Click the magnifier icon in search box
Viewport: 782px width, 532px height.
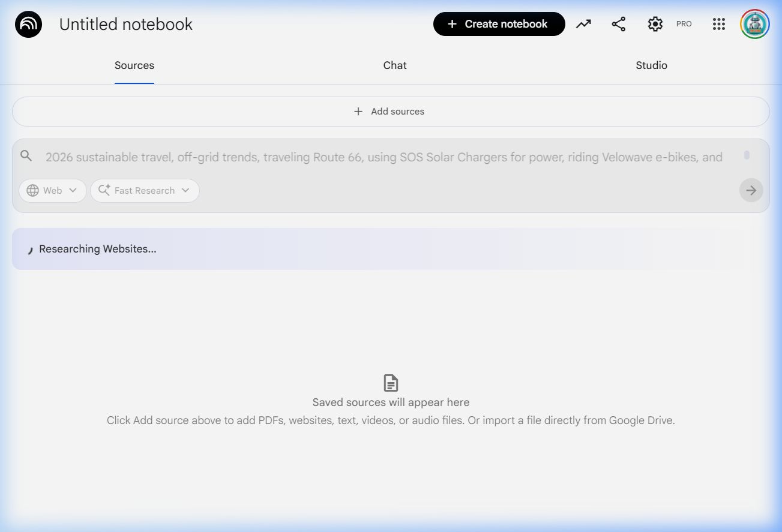(x=26, y=156)
